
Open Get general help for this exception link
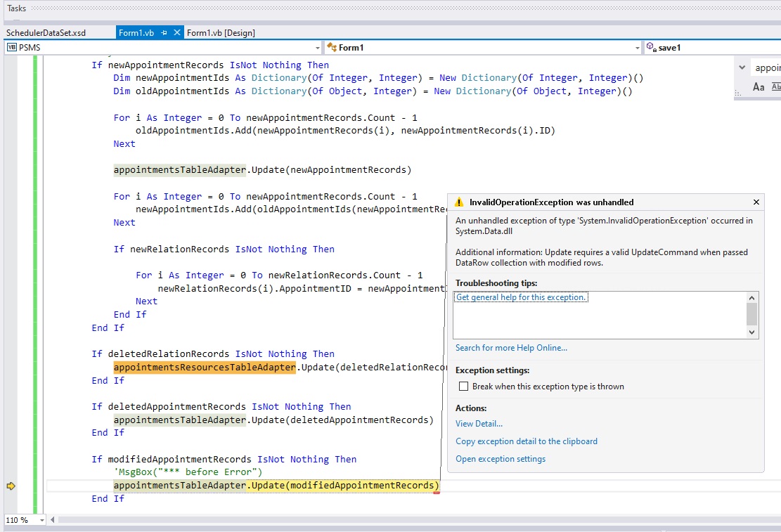pos(521,297)
